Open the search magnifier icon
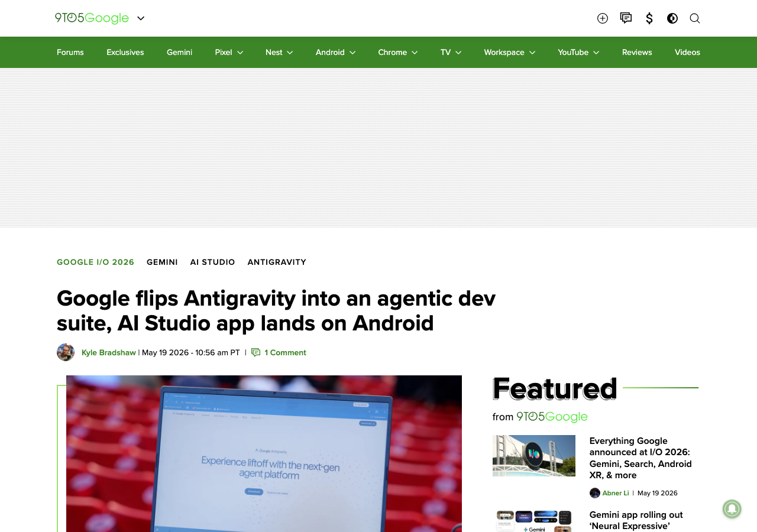The width and height of the screenshot is (757, 532). (x=695, y=18)
